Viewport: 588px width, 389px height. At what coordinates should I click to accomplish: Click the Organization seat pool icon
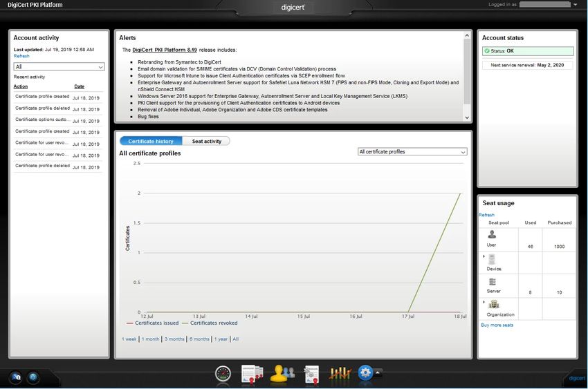point(494,304)
